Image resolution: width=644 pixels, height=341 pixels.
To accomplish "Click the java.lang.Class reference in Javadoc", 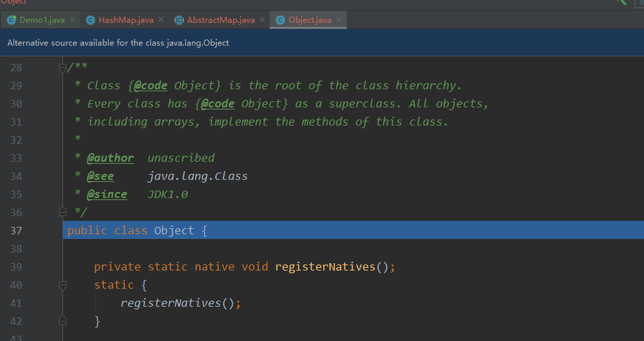I will pos(197,177).
